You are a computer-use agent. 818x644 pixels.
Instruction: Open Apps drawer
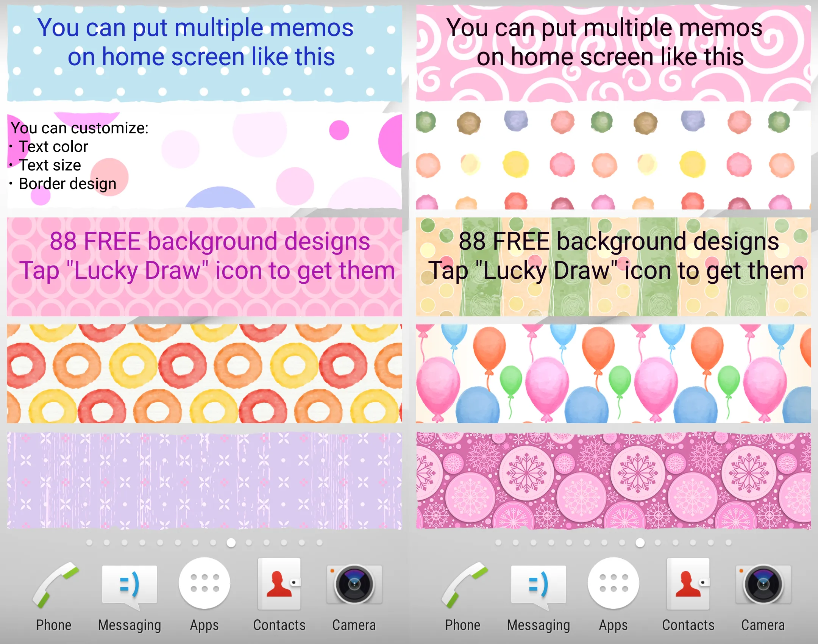coord(204,592)
